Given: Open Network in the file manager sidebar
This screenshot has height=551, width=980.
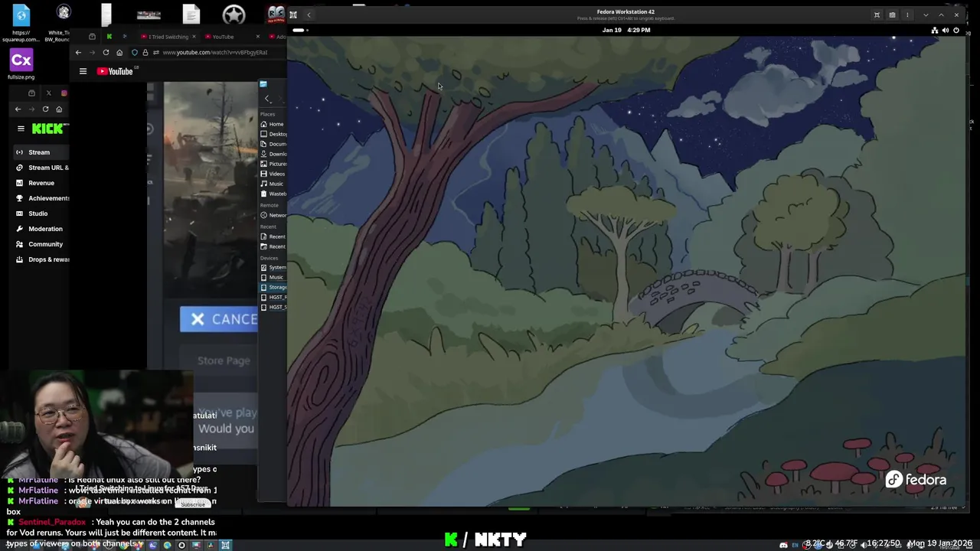Looking at the screenshot, I should (x=273, y=215).
